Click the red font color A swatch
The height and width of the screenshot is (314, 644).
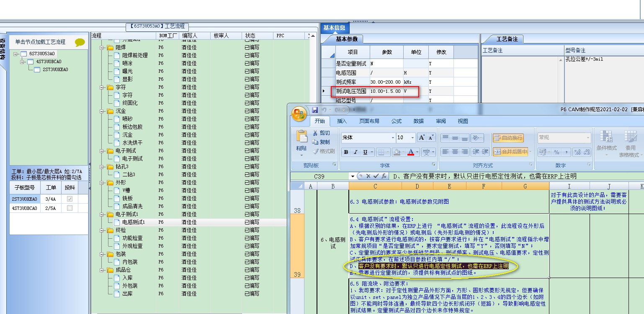pyautogui.click(x=411, y=152)
